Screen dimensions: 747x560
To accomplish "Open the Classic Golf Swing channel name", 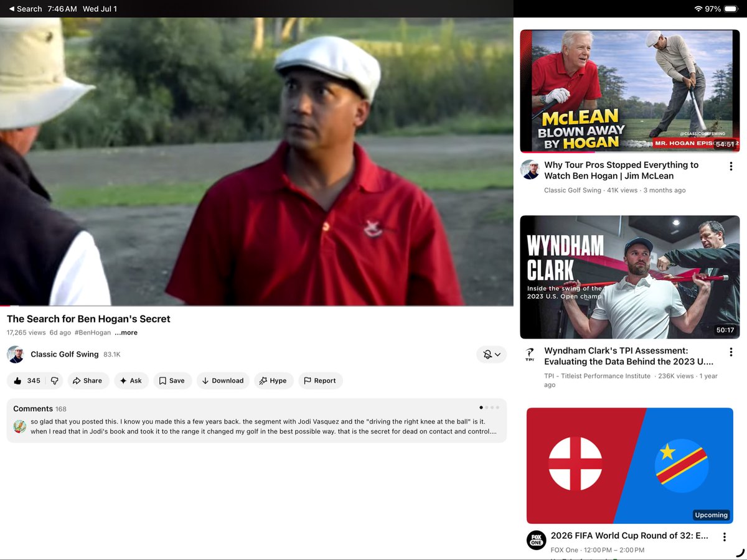I will [x=65, y=354].
